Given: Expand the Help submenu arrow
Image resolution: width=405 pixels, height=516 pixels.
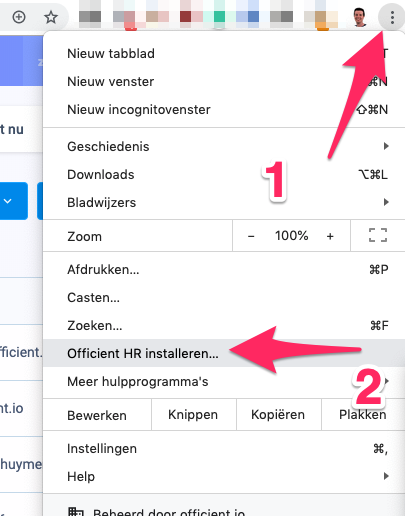Looking at the screenshot, I should 386,476.
